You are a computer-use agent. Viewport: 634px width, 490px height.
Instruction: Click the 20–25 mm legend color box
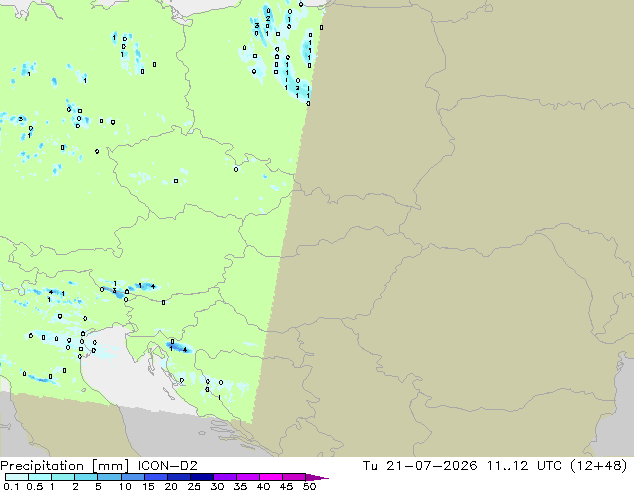(x=178, y=477)
